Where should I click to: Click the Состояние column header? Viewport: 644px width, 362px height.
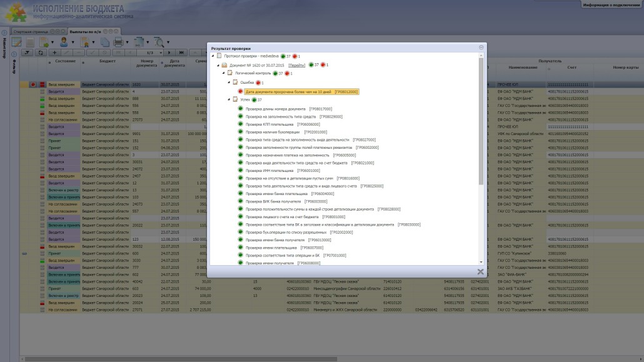tap(65, 61)
